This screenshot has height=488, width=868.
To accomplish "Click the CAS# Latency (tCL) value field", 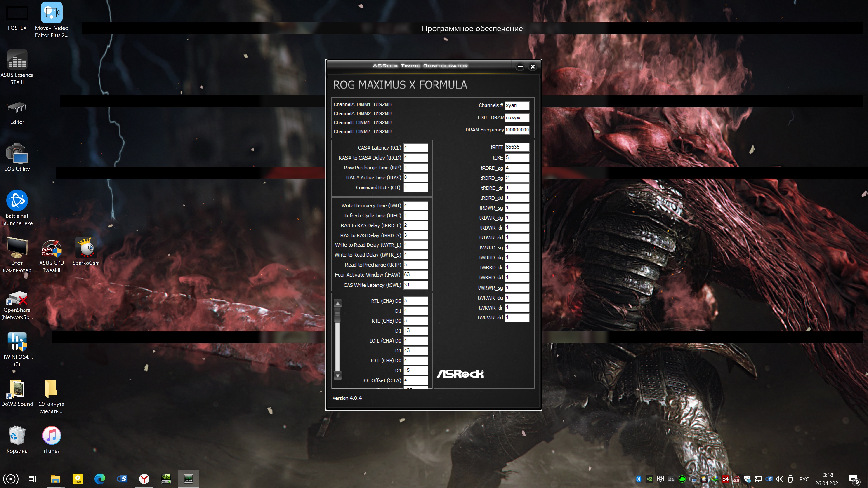I will [415, 148].
